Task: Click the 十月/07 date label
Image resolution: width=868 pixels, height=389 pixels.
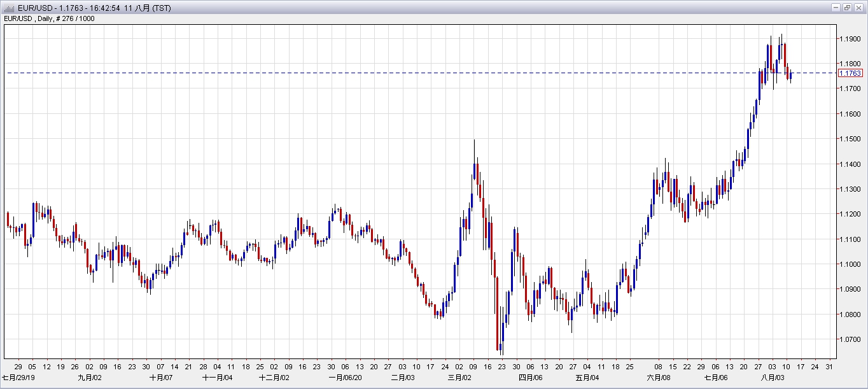Action: [x=161, y=378]
